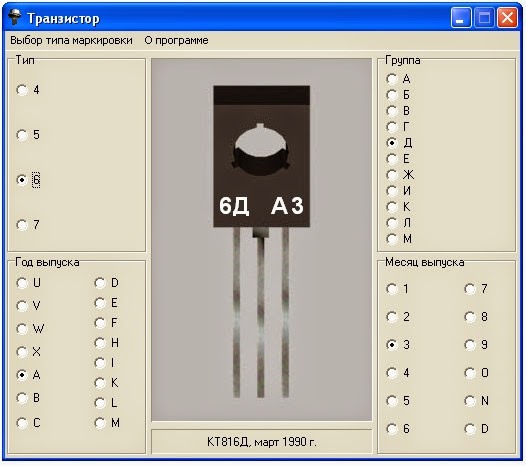Pick release month 9

pos(470,345)
